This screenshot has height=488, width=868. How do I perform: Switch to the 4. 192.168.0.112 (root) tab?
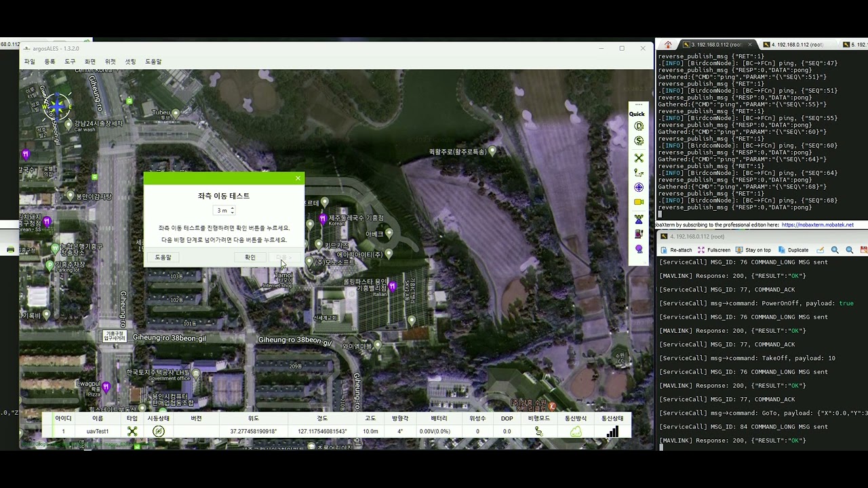pyautogui.click(x=797, y=45)
